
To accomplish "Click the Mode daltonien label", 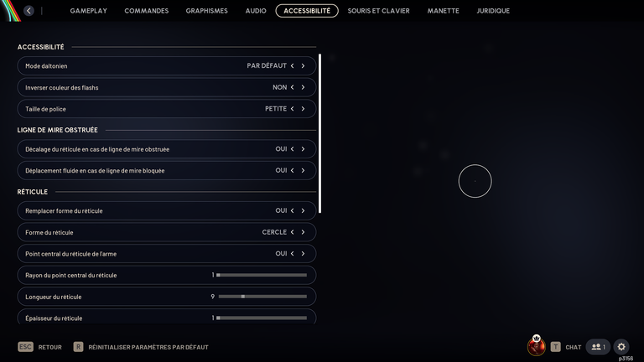I will coord(46,66).
